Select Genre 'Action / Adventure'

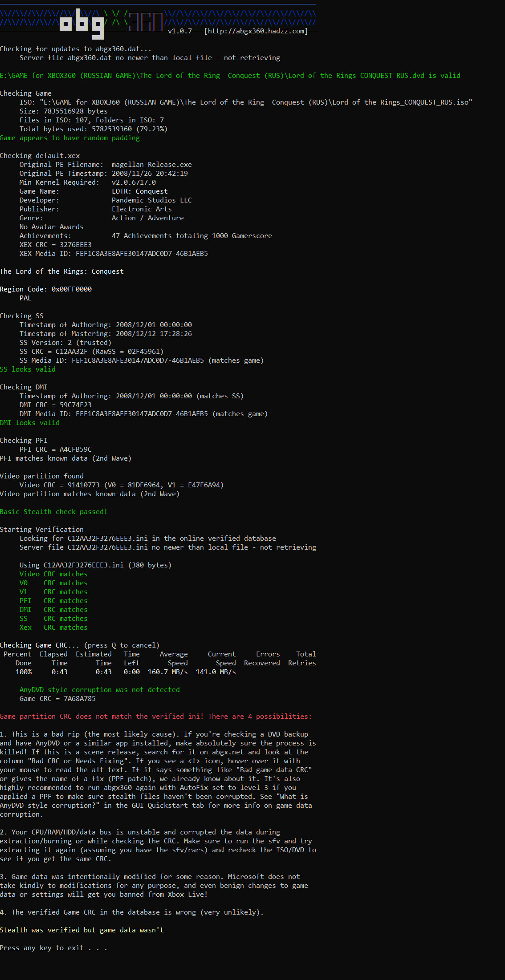point(102,218)
